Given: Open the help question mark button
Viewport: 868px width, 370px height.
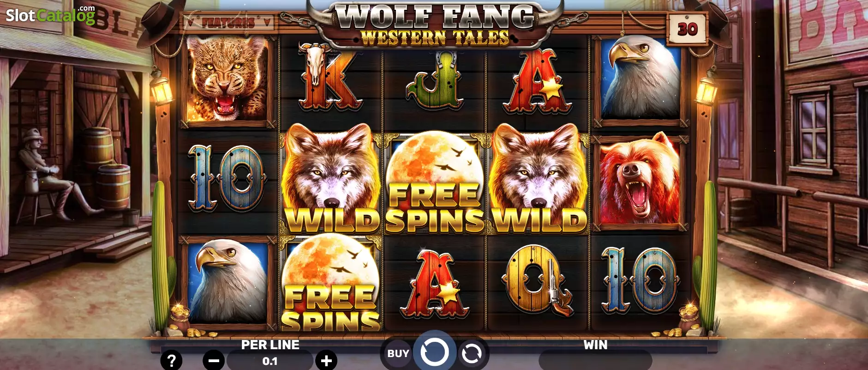Looking at the screenshot, I should pos(171,360).
